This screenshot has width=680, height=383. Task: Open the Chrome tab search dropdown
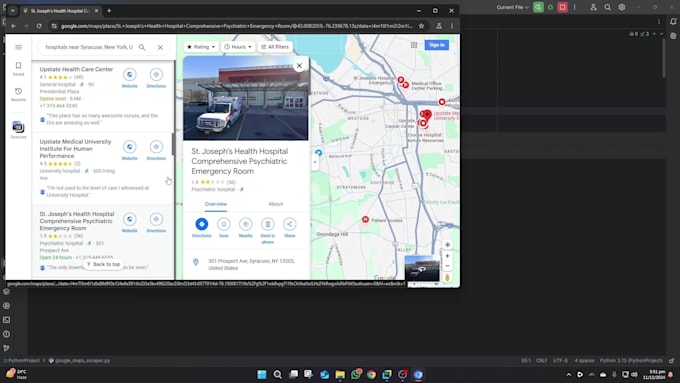pyautogui.click(x=13, y=10)
